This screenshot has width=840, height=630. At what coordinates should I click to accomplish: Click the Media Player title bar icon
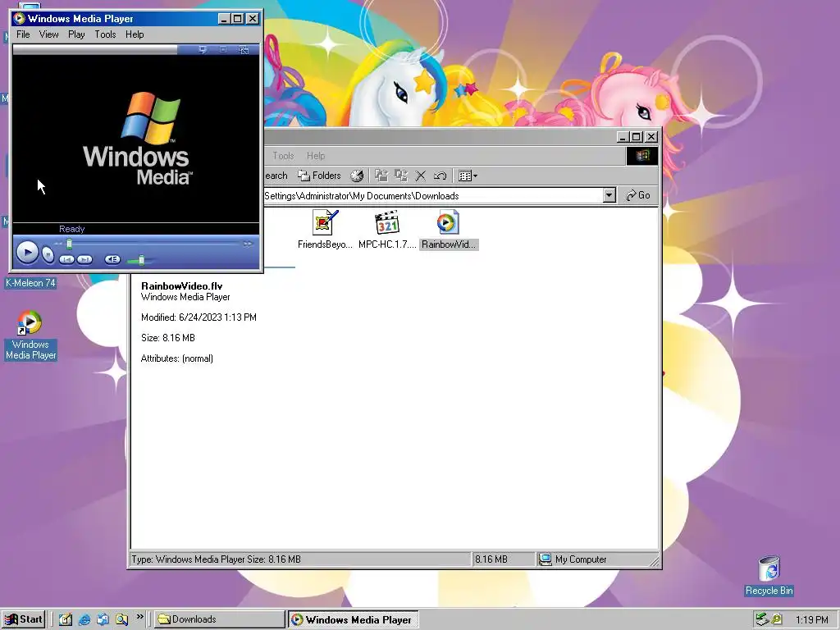tap(19, 19)
